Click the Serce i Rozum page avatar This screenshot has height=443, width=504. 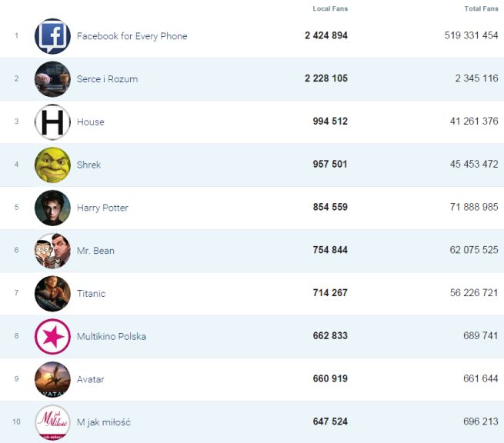point(52,79)
